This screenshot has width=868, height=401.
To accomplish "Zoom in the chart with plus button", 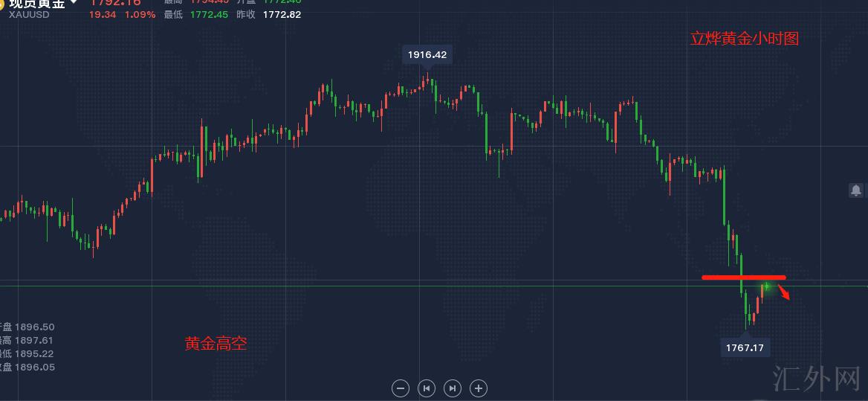I will pyautogui.click(x=479, y=388).
